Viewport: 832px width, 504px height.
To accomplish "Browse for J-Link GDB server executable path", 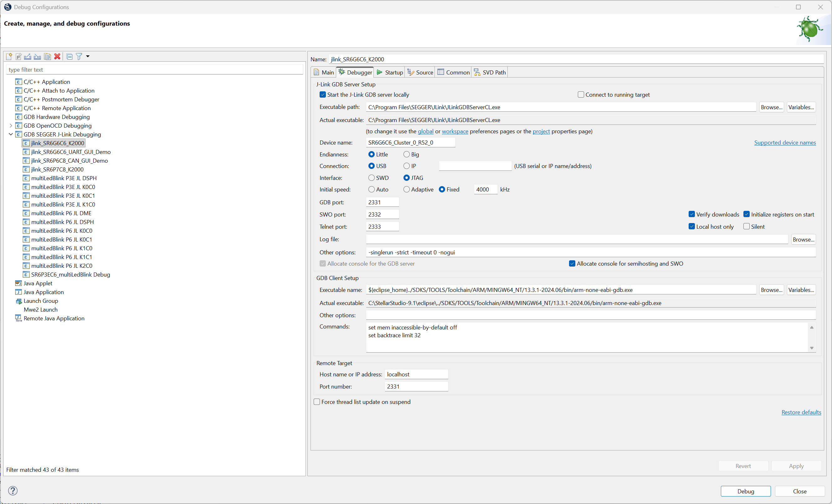I will (772, 107).
